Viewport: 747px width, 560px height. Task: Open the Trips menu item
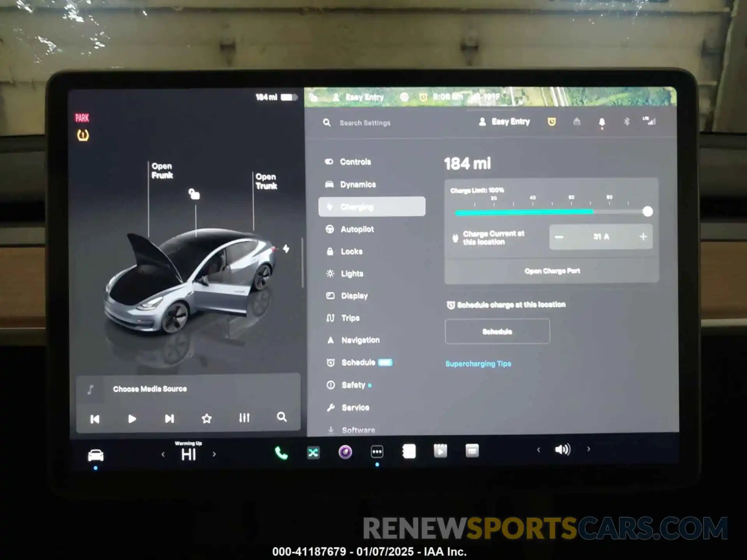[x=343, y=318]
